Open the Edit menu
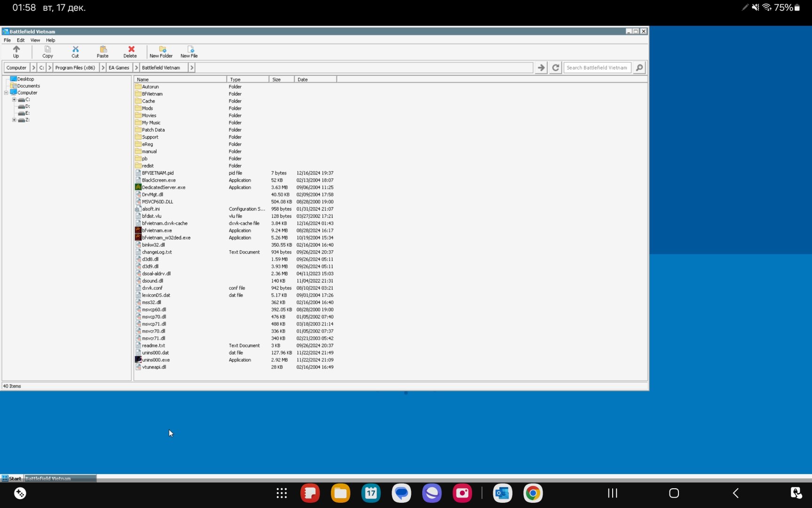Screen dimensions: 812x508 click(x=21, y=40)
